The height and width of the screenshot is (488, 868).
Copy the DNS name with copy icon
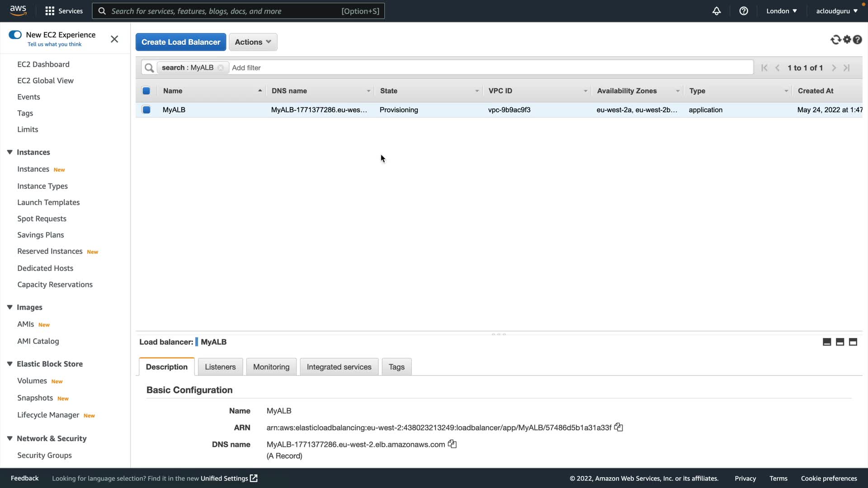pyautogui.click(x=452, y=444)
